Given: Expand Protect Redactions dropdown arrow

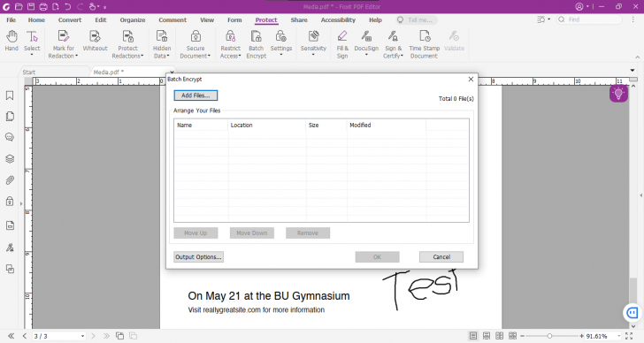Looking at the screenshot, I should pos(142,56).
